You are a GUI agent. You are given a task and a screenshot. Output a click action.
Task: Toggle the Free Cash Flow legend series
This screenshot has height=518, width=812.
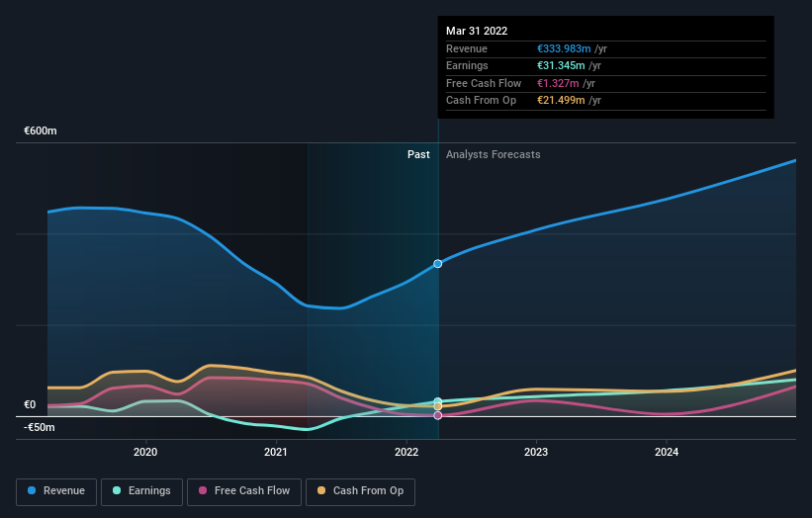pos(244,491)
